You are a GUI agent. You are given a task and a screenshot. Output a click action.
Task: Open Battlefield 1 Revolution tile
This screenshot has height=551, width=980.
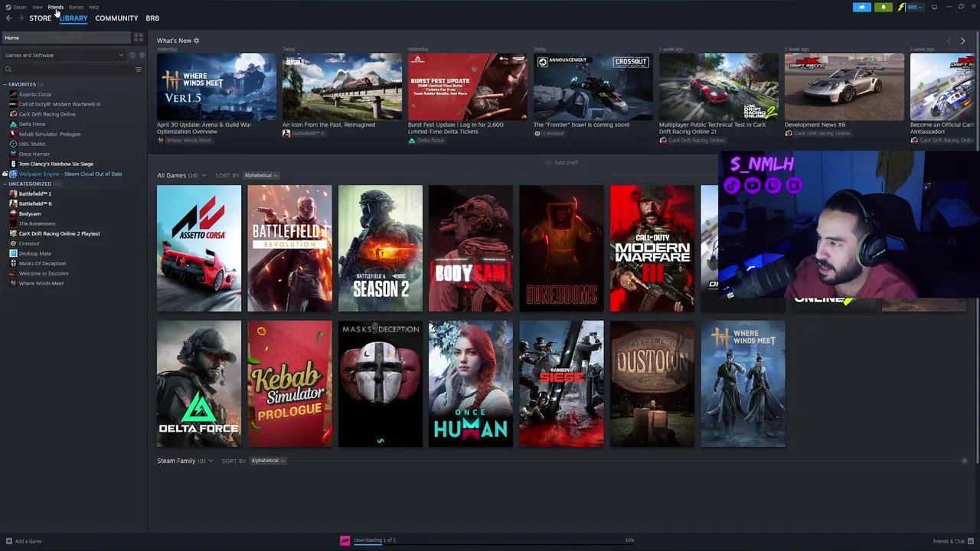pos(289,248)
